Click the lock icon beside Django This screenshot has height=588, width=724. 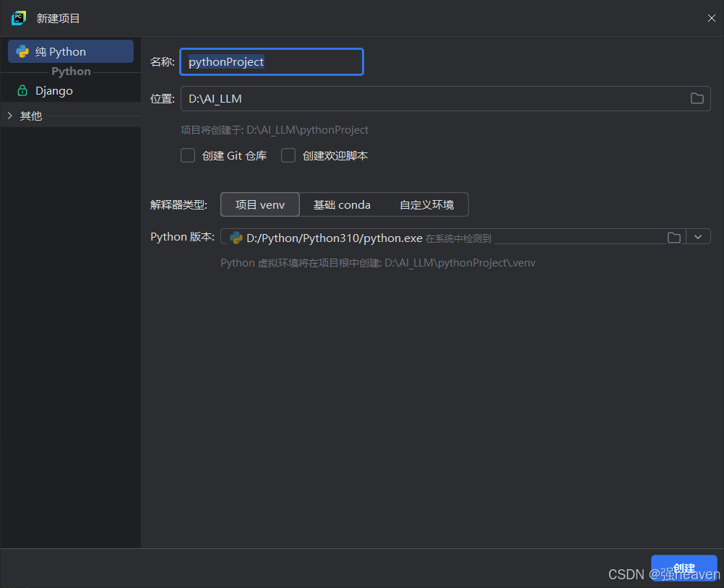coord(22,90)
